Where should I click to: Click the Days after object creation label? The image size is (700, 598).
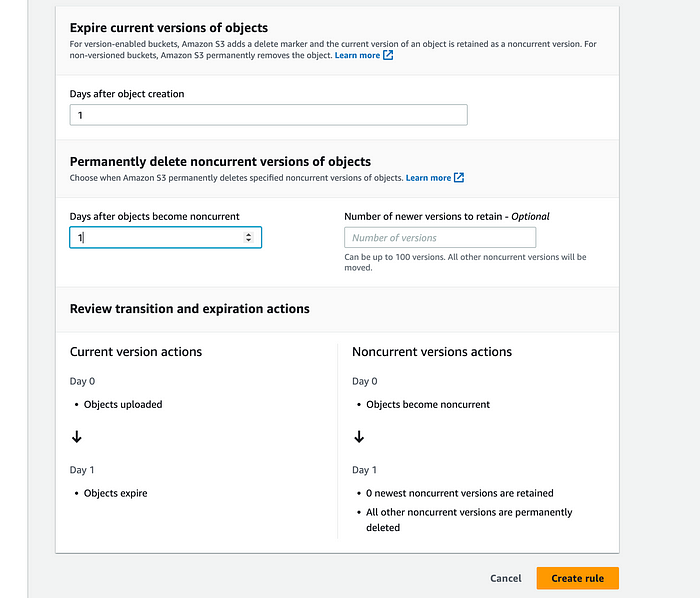127,94
